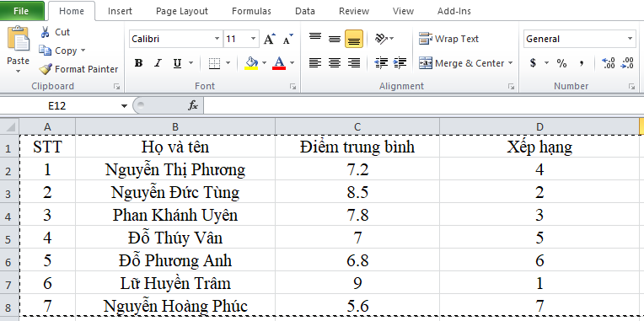Open the File tab
The image size is (644, 321).
point(21,11)
